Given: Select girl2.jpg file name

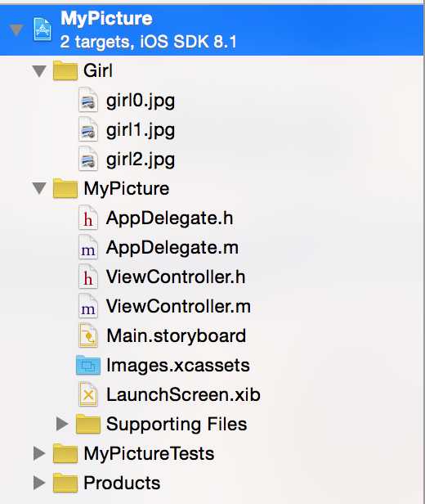Looking at the screenshot, I should [141, 160].
